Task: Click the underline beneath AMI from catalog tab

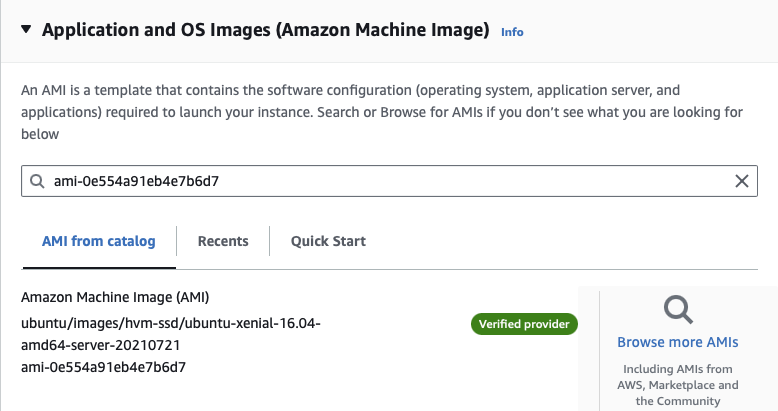Action: 98,267
